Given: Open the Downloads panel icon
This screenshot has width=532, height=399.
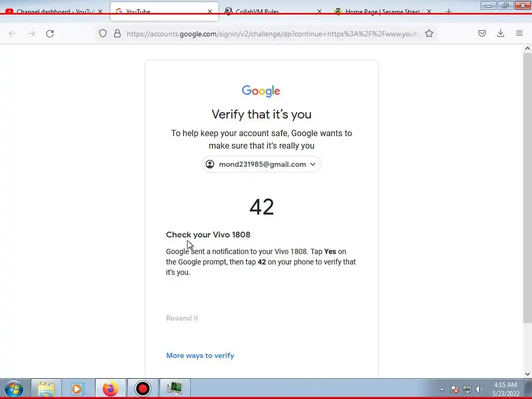Looking at the screenshot, I should click(x=500, y=33).
